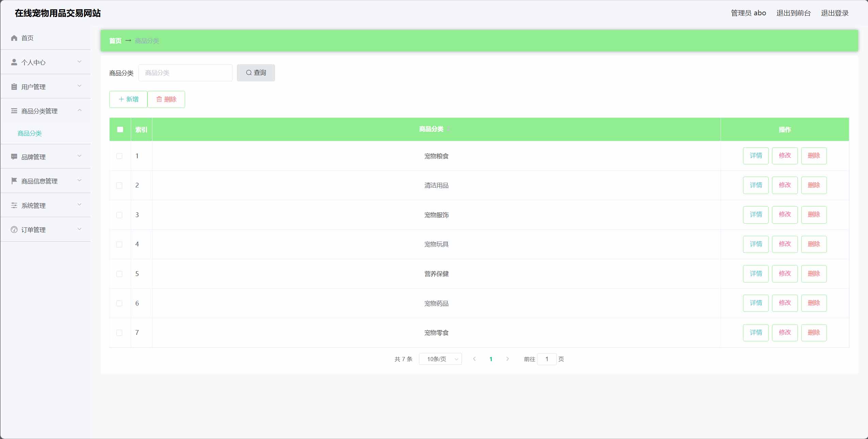Click the 共 7 条 total count
The height and width of the screenshot is (439, 868).
[403, 359]
